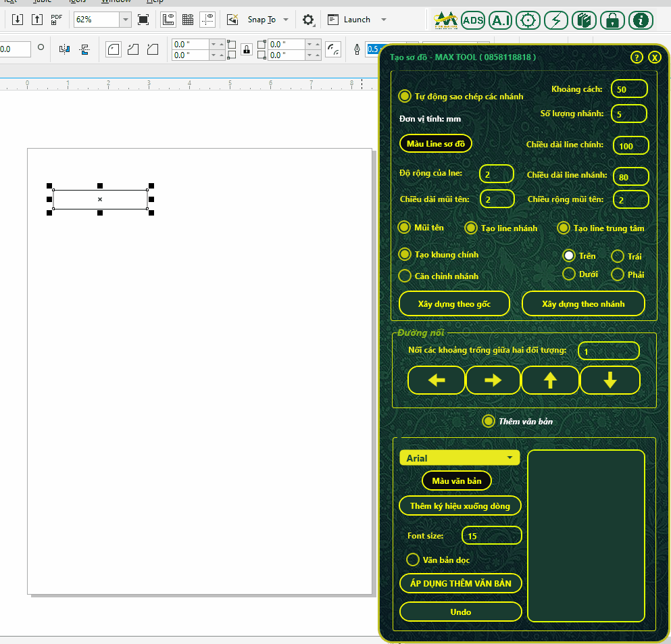Click the 'Màu Line sơ đồ' color button
The image size is (671, 644).
436,143
